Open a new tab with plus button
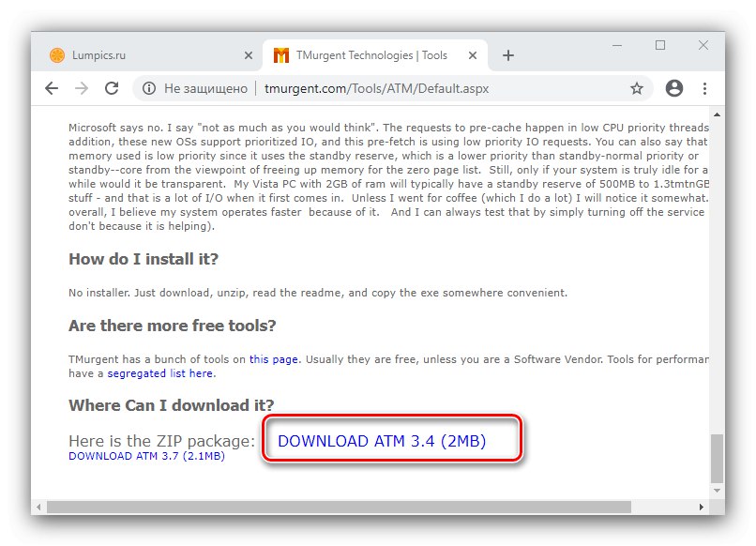The image size is (756, 546). click(508, 55)
